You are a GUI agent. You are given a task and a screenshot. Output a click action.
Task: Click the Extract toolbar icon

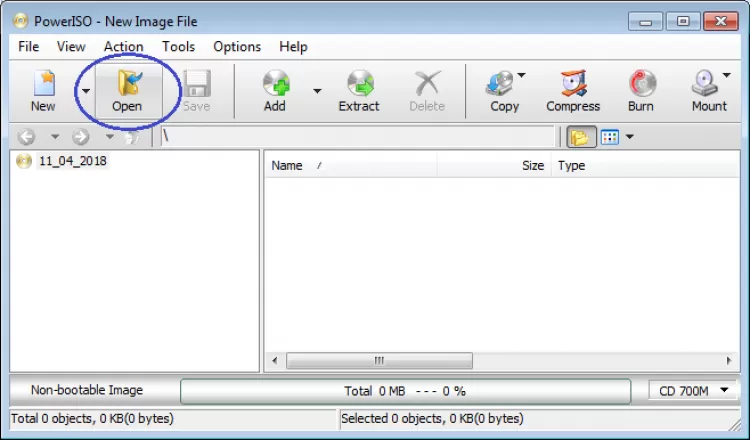coord(360,83)
